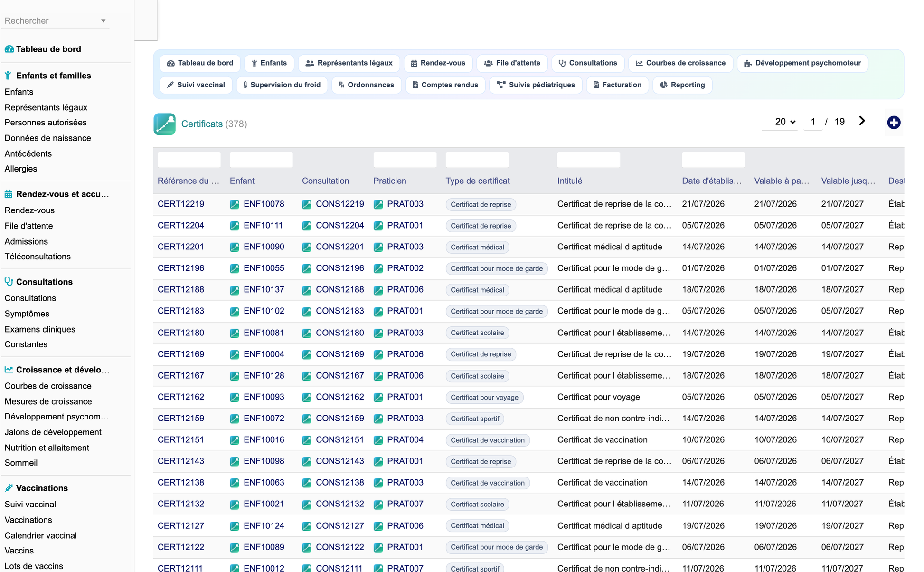Open Examens cliniques in sidebar
Screen dimensions: 924x572
(x=40, y=329)
